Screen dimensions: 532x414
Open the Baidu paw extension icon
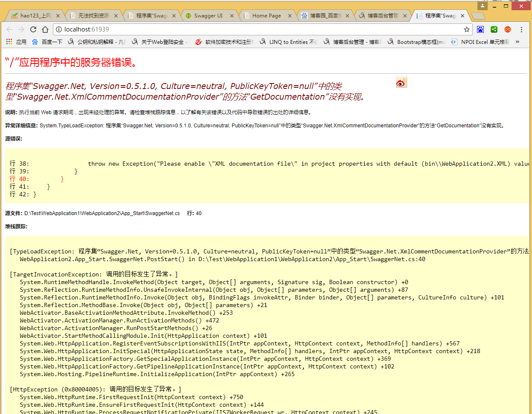[480, 29]
